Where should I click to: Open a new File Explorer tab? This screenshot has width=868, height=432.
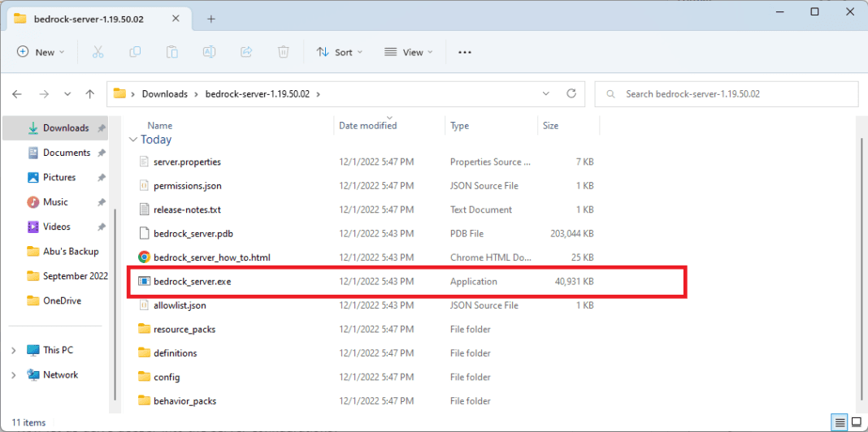(x=210, y=19)
